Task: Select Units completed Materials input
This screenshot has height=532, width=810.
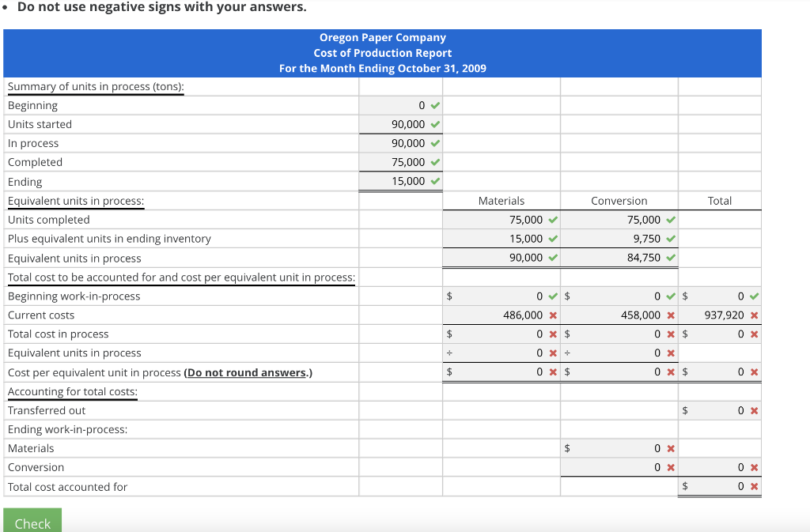Action: (501, 220)
